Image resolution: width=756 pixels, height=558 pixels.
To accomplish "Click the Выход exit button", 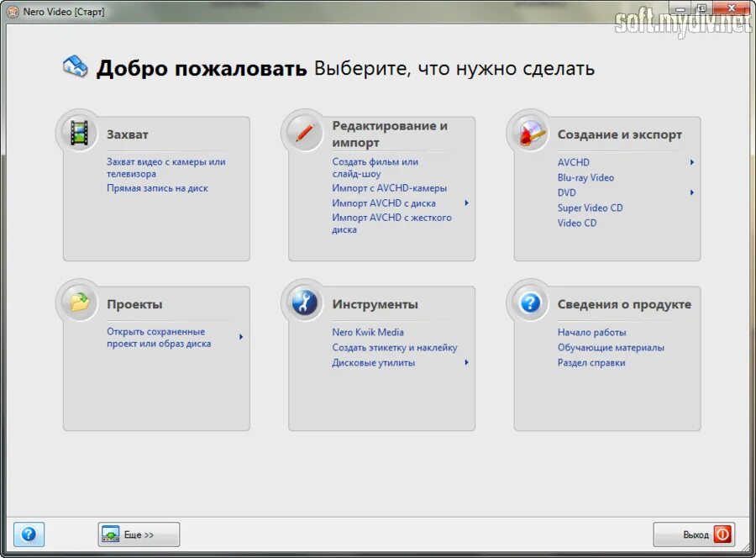I will 694,534.
